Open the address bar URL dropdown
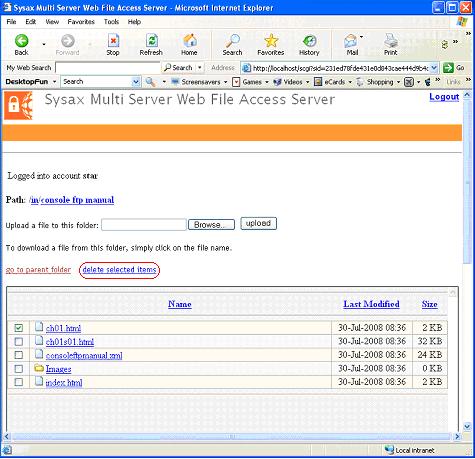 click(x=434, y=68)
